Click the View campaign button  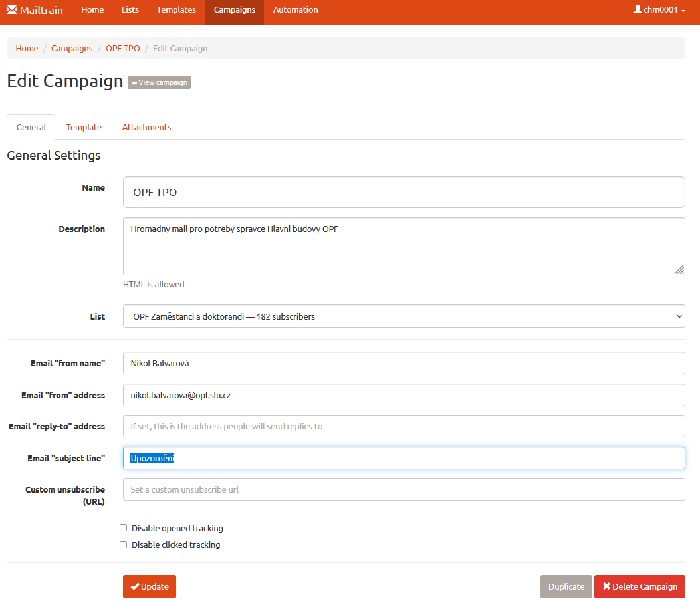[x=160, y=82]
